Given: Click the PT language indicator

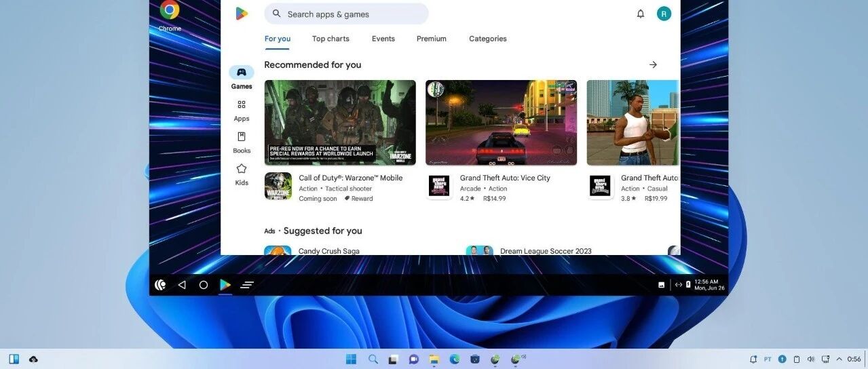Looking at the screenshot, I should point(768,359).
